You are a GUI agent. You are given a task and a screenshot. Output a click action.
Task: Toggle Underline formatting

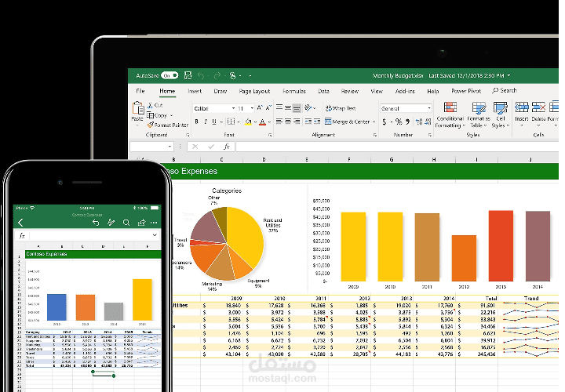(x=214, y=122)
